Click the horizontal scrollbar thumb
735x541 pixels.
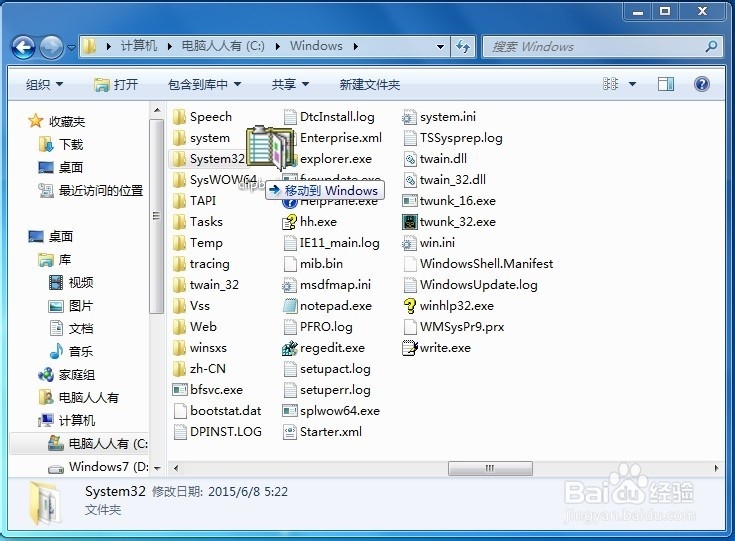[x=490, y=468]
